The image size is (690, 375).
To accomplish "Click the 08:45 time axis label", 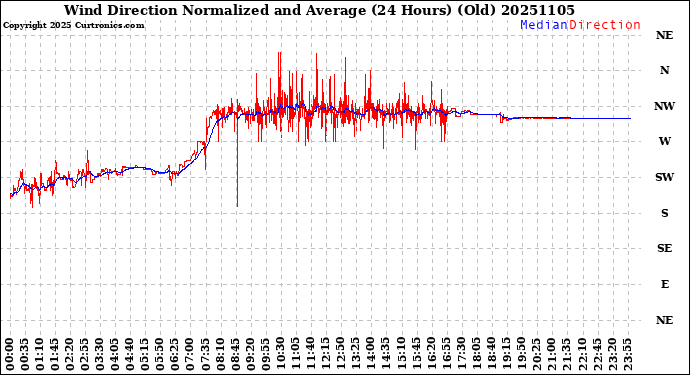I will point(235,355).
